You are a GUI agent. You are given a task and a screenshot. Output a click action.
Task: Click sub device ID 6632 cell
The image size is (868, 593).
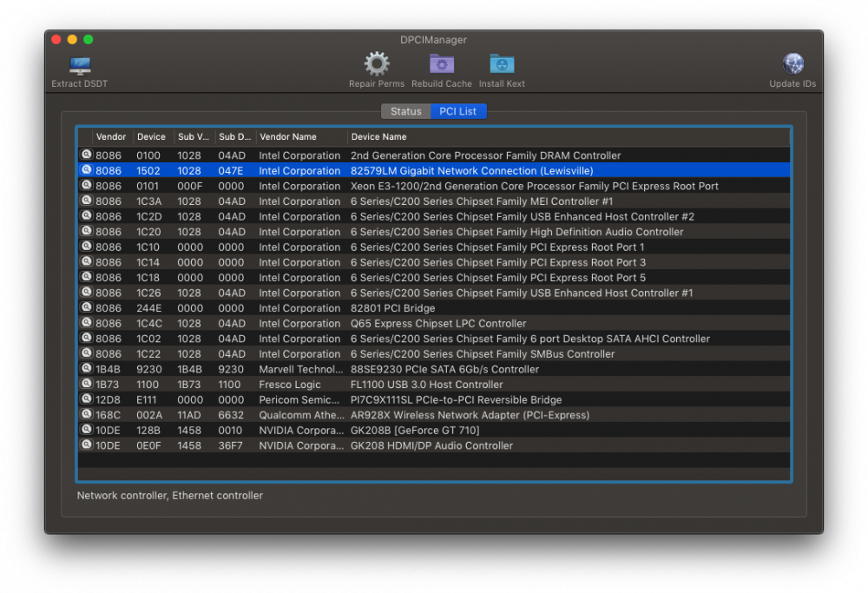pos(230,415)
